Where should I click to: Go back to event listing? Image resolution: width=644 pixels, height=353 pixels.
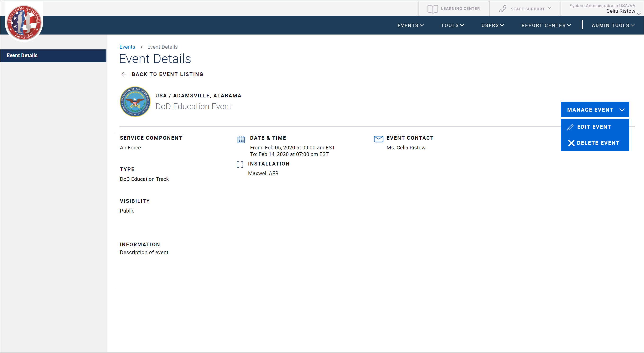(x=162, y=74)
